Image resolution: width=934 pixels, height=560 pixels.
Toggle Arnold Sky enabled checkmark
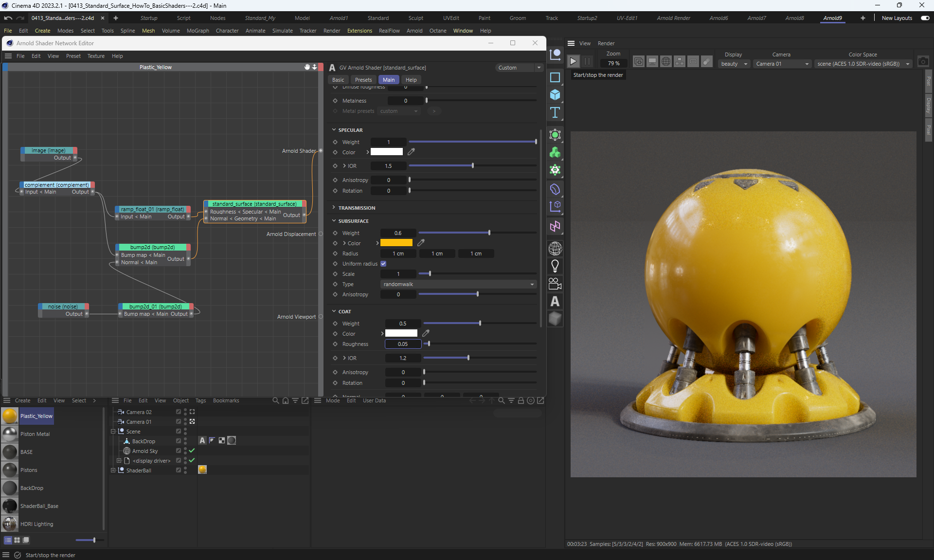click(192, 451)
